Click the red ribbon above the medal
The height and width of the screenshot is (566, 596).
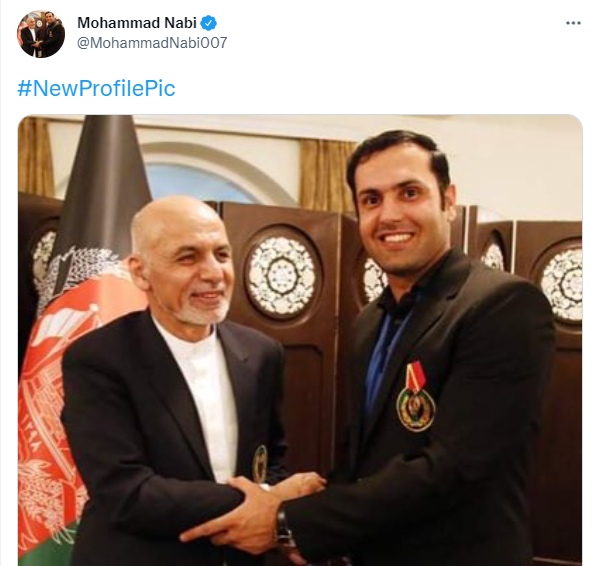pos(415,375)
